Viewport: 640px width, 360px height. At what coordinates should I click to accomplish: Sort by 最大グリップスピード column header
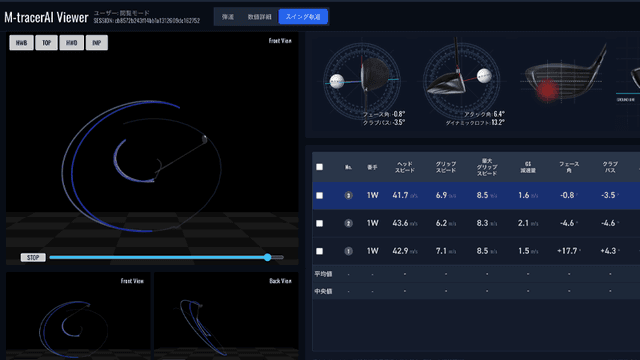click(487, 167)
